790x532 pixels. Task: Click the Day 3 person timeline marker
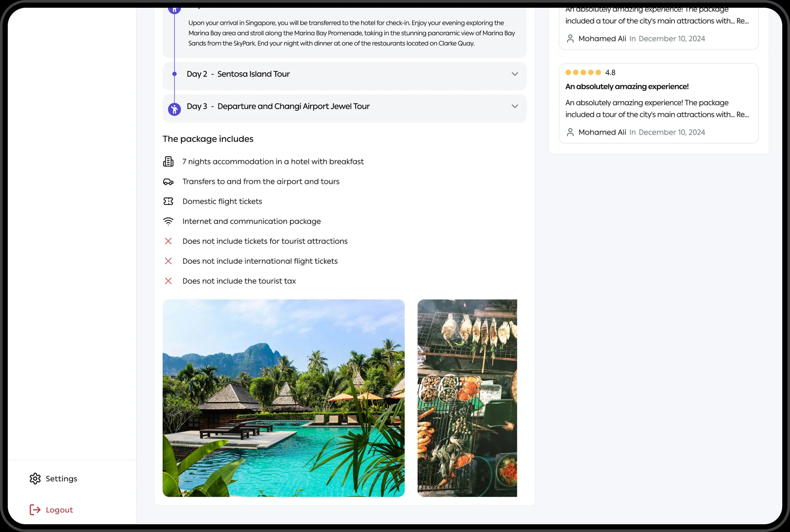pos(174,109)
